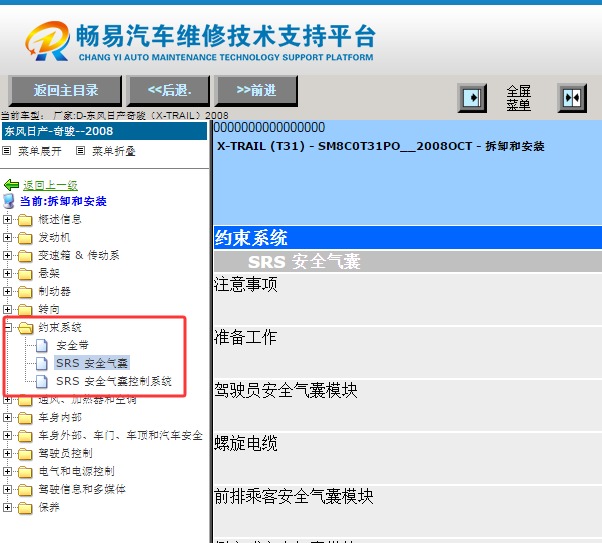Go back with the <<后退 button
This screenshot has height=543, width=602.
tap(169, 91)
